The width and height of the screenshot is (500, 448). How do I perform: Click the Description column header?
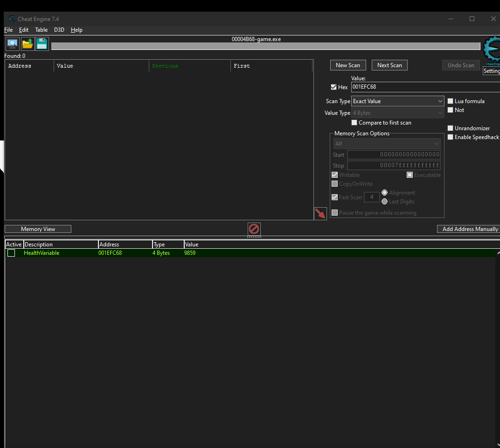(61, 245)
